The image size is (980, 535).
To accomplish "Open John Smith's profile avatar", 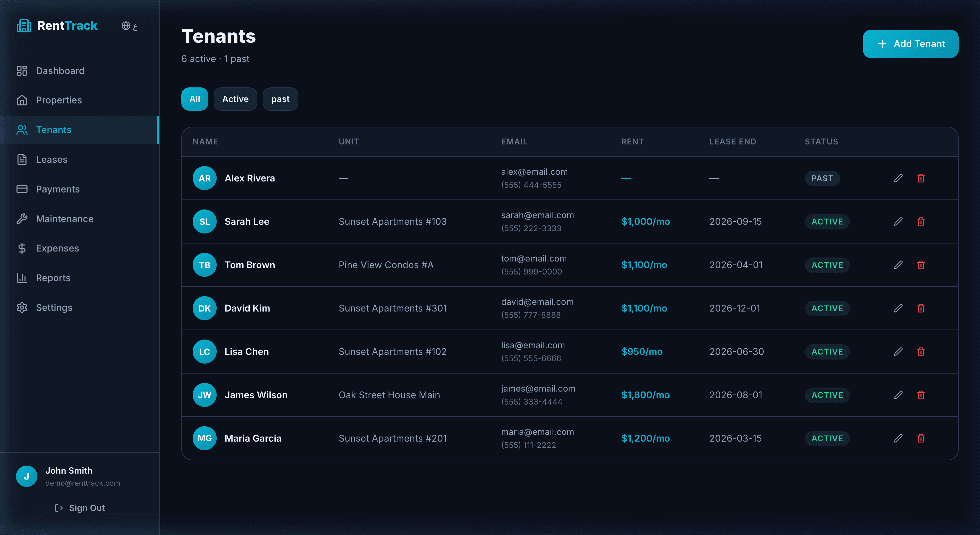I will pyautogui.click(x=26, y=476).
